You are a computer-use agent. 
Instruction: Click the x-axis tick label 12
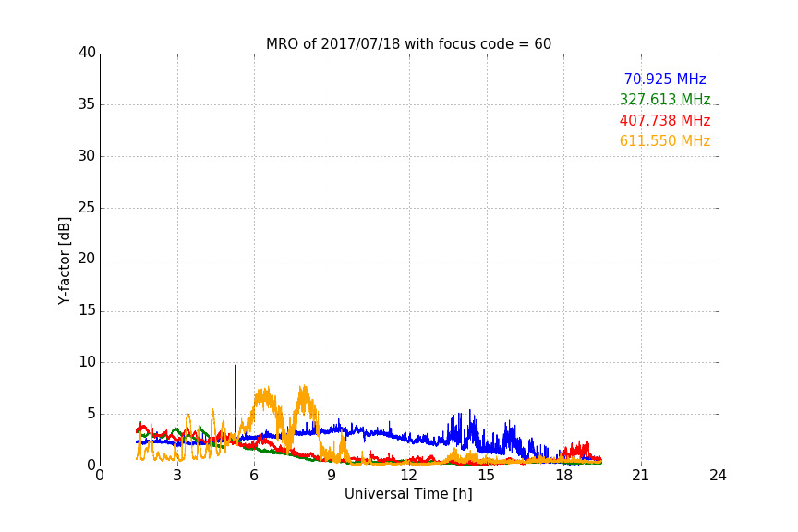pyautogui.click(x=408, y=476)
